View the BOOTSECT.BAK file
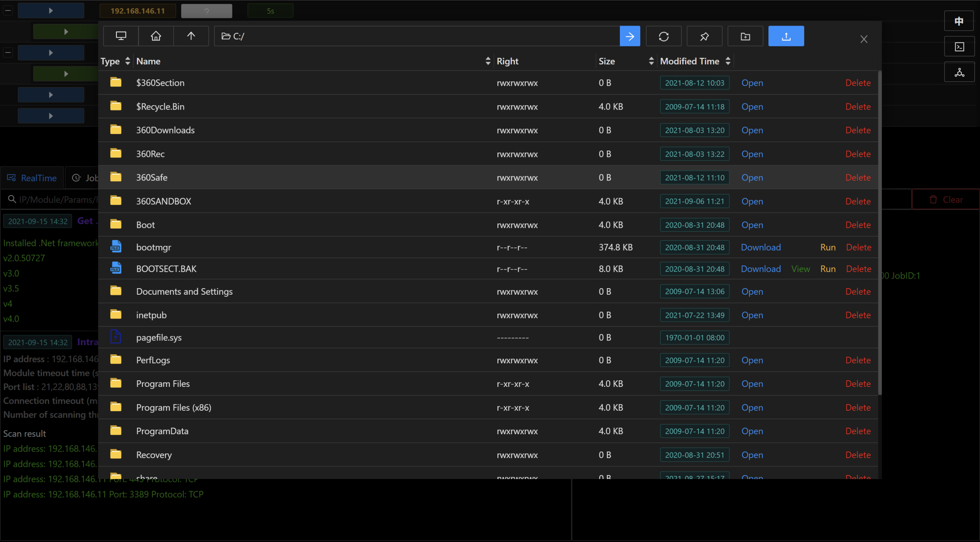The image size is (980, 542). pos(800,269)
